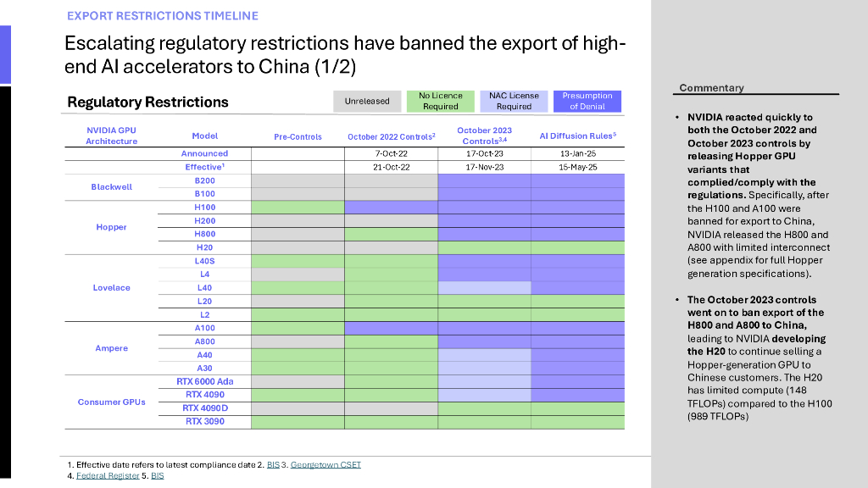The height and width of the screenshot is (488, 868).
Task: Click the 'Unreleased' legend badge
Action: 367,101
